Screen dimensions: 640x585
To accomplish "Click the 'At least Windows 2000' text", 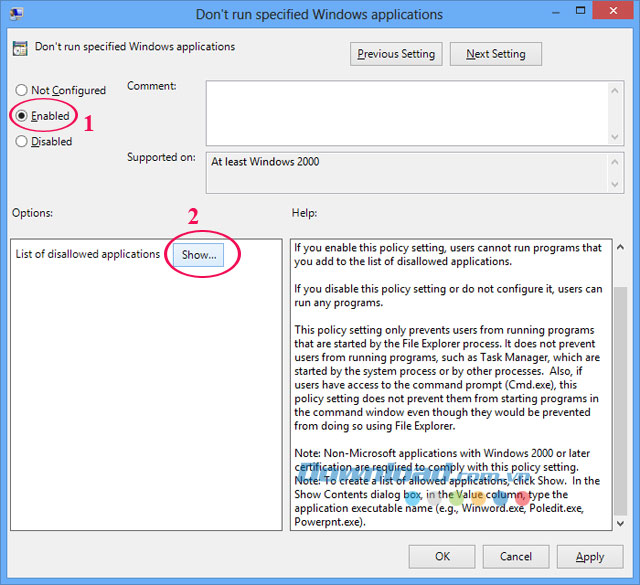I will pyautogui.click(x=265, y=162).
